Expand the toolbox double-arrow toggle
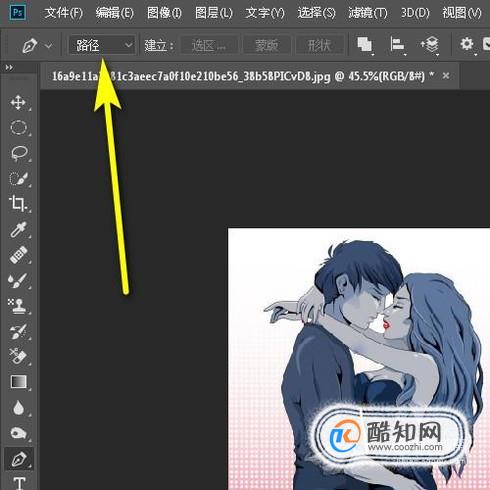 click(9, 68)
